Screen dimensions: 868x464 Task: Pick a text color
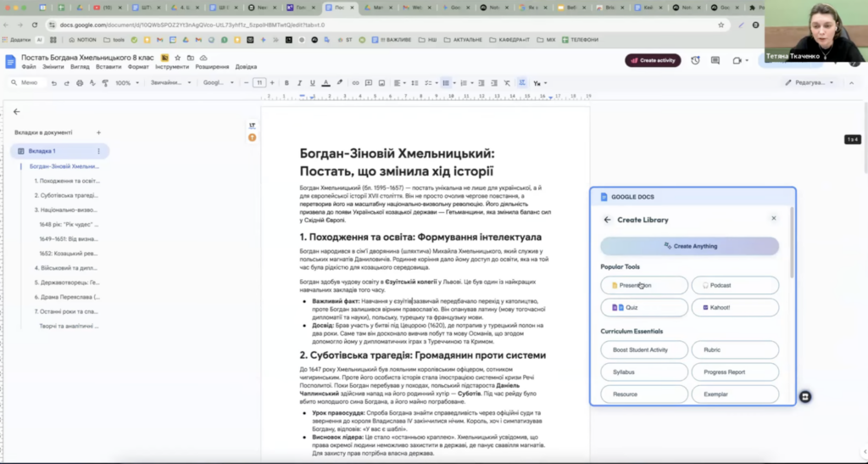325,83
